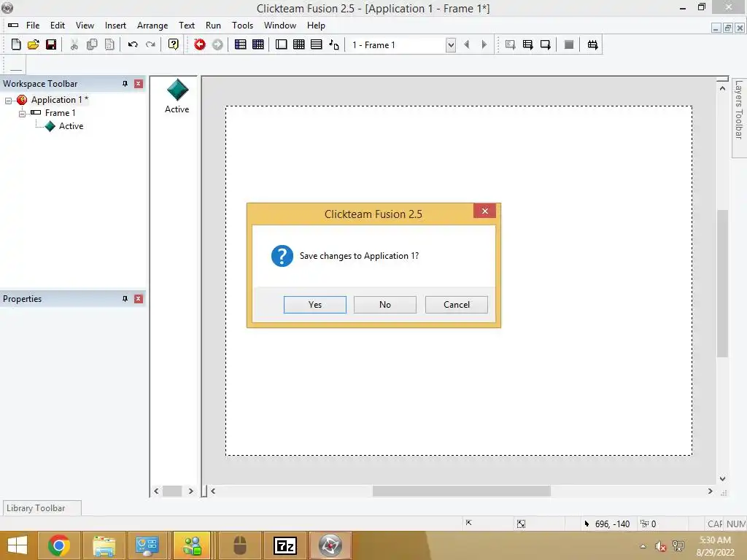Image resolution: width=747 pixels, height=560 pixels.
Task: Open the View menu
Action: click(x=85, y=26)
